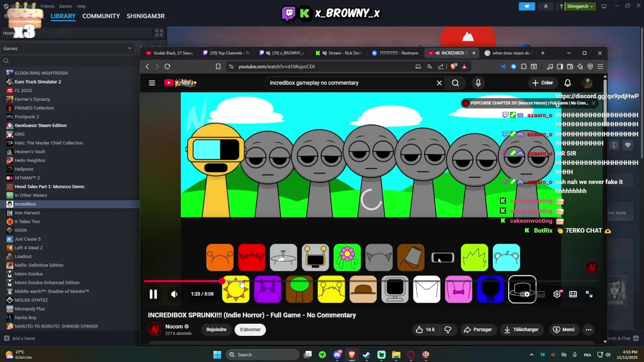Open the Brave VPN shield icon
This screenshot has height=362, width=644.
tap(590, 66)
